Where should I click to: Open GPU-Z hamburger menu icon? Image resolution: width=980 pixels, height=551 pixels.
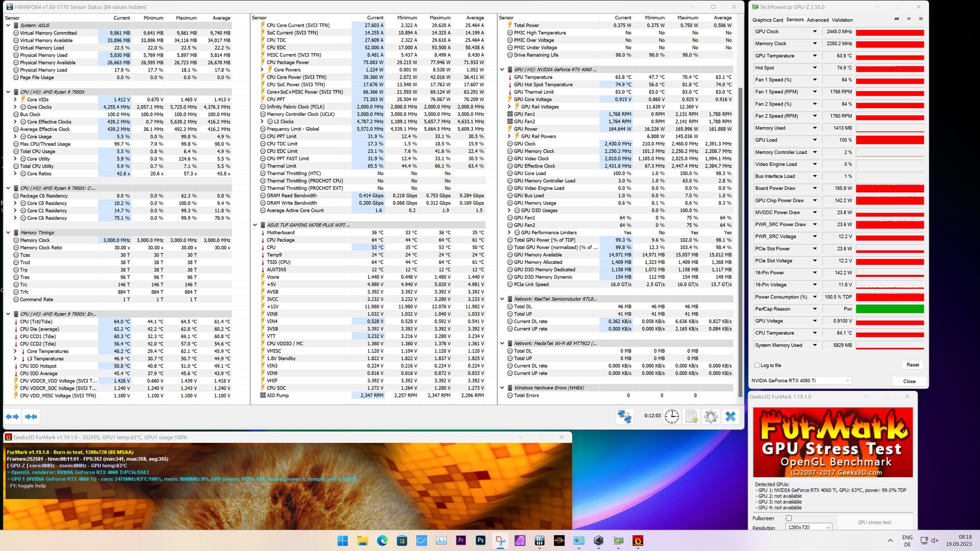pyautogui.click(x=921, y=19)
